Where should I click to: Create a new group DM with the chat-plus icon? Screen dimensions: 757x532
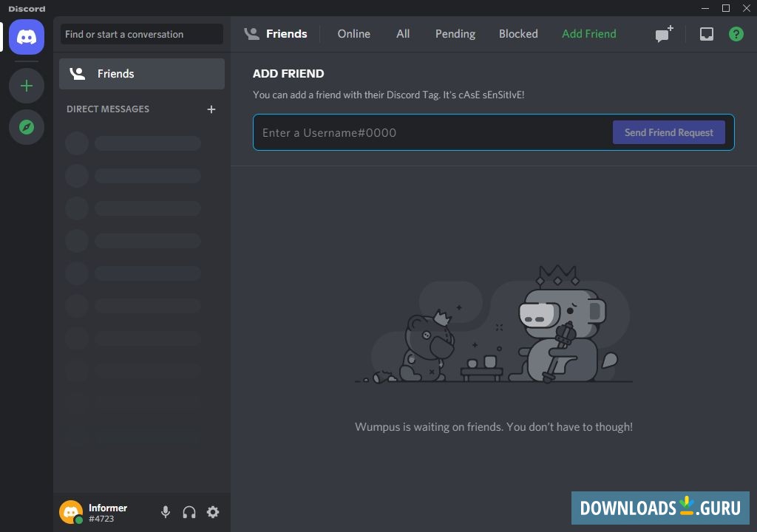tap(662, 33)
